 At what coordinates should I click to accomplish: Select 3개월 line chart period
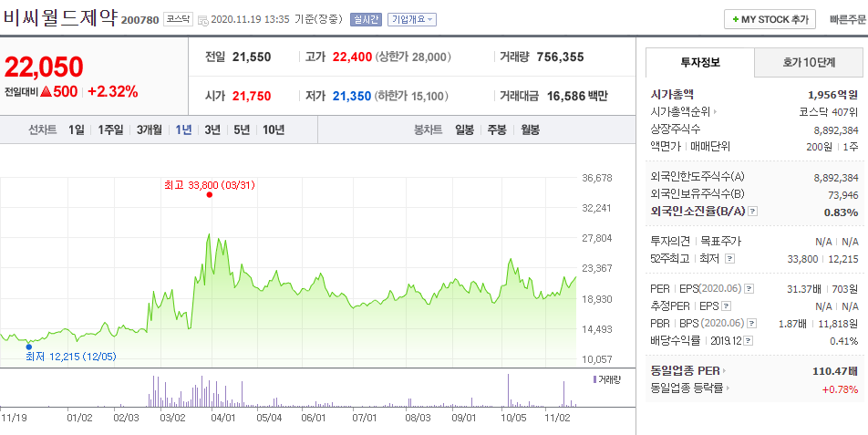(150, 130)
